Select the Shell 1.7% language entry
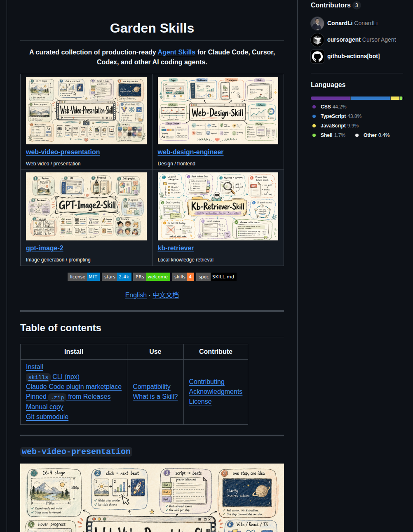 pyautogui.click(x=329, y=135)
